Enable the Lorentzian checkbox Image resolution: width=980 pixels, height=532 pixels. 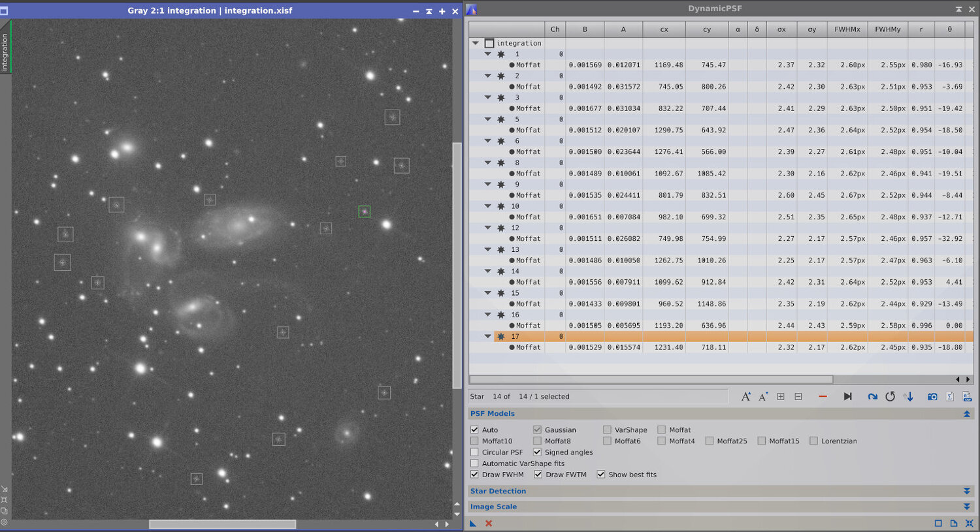click(813, 441)
